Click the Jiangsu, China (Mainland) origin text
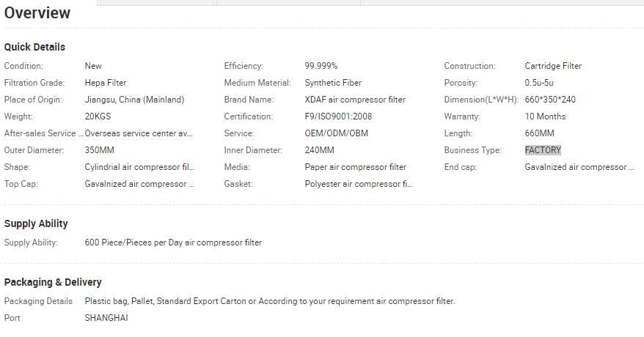This screenshot has width=644, height=337. [x=134, y=100]
